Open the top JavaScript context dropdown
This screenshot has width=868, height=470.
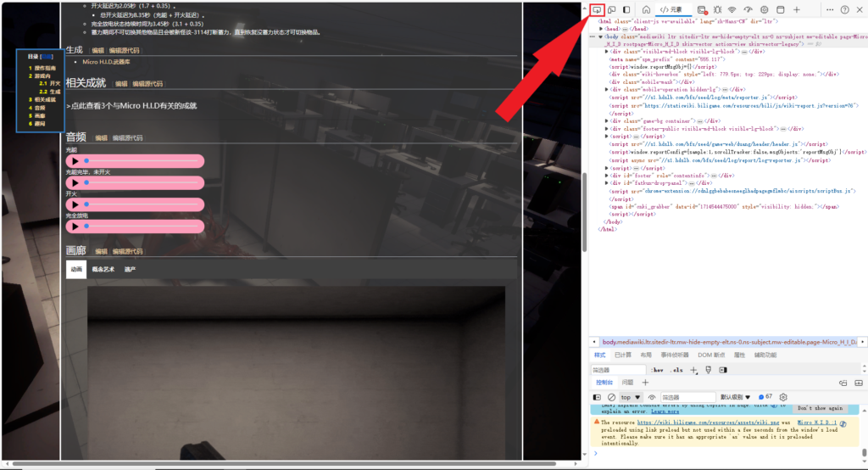click(631, 397)
